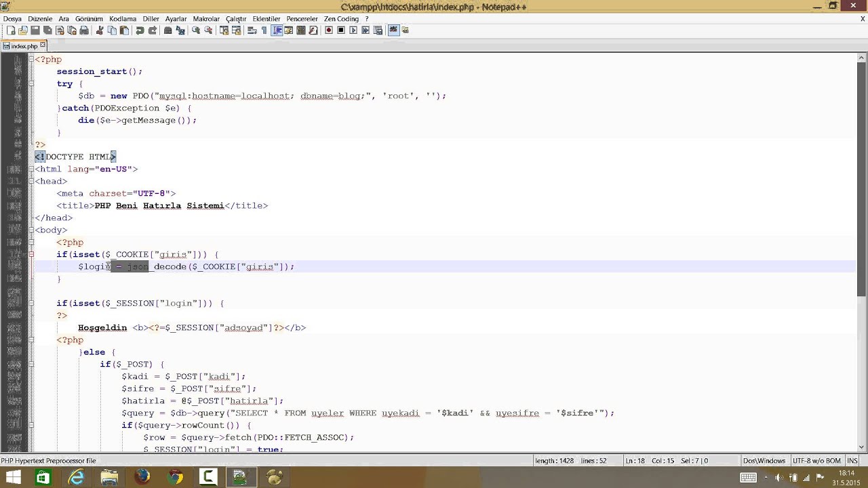Open Chrome from the taskbar
Screen dimensions: 868x488
[176, 477]
